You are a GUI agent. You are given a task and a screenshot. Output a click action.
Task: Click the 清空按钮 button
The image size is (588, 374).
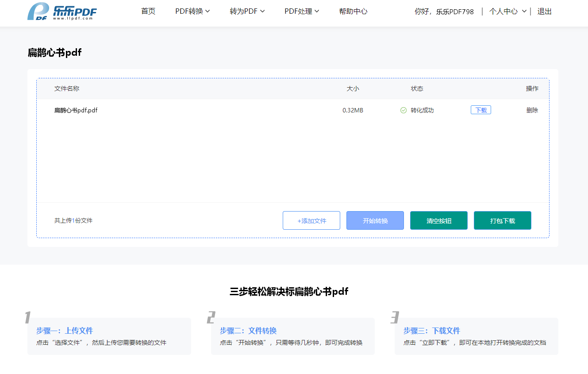point(439,220)
